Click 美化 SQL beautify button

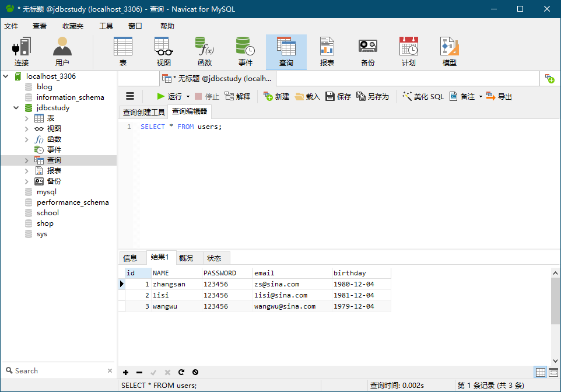point(423,96)
